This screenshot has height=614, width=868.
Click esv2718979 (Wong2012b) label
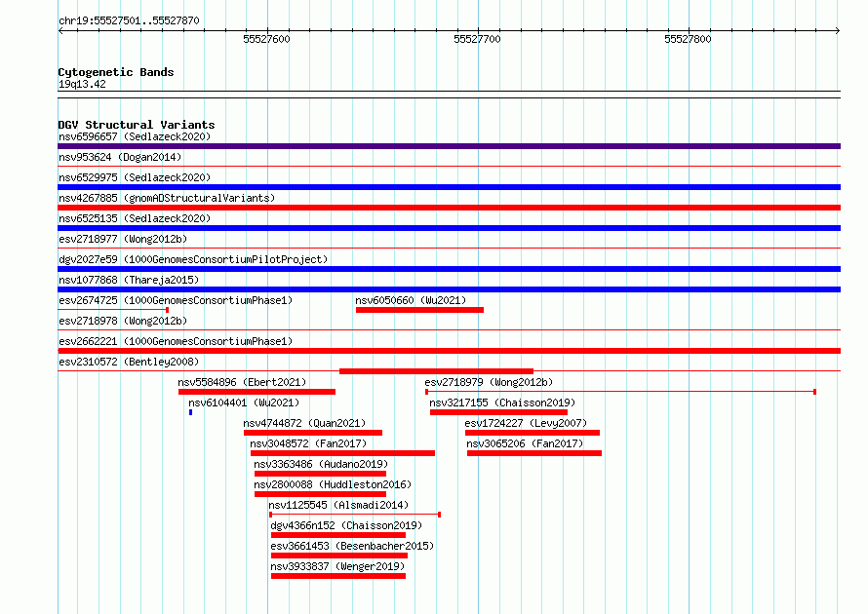[x=489, y=382]
